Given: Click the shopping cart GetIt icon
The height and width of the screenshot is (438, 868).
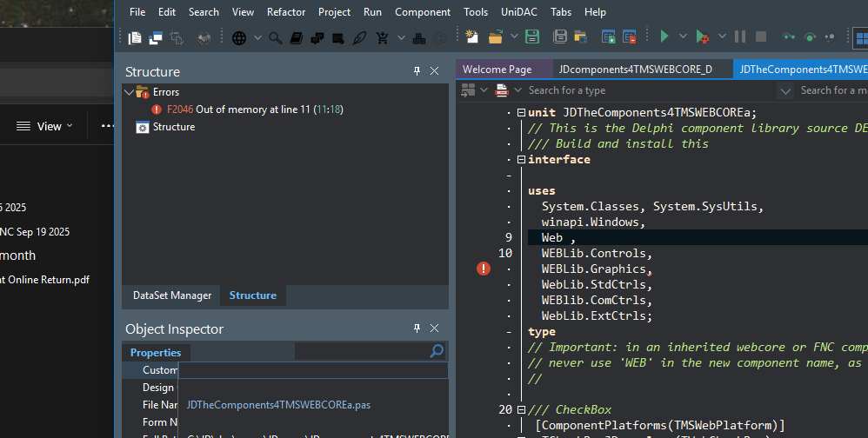Looking at the screenshot, I should [x=383, y=37].
